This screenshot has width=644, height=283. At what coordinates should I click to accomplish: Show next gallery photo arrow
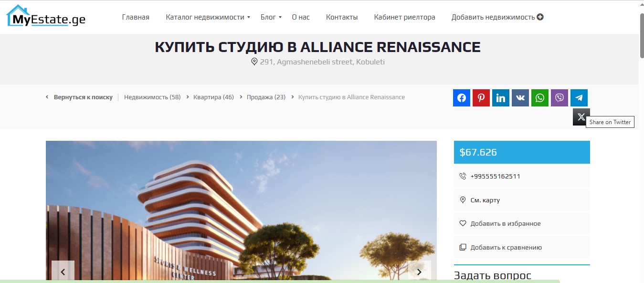(x=419, y=272)
